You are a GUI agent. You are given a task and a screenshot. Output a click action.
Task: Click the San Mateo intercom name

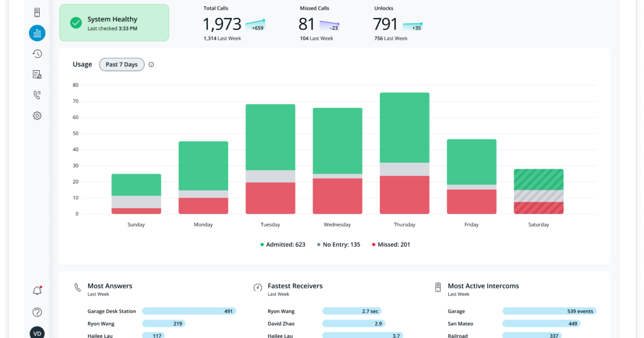[x=460, y=324]
